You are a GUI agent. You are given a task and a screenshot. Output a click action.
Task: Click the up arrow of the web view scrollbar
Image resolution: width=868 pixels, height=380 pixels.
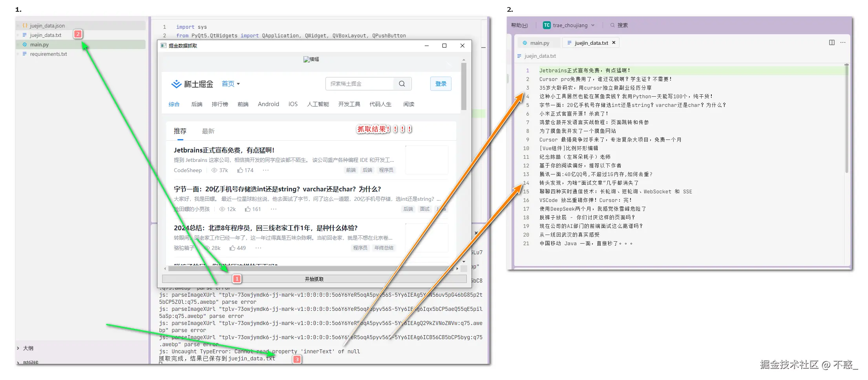[464, 60]
